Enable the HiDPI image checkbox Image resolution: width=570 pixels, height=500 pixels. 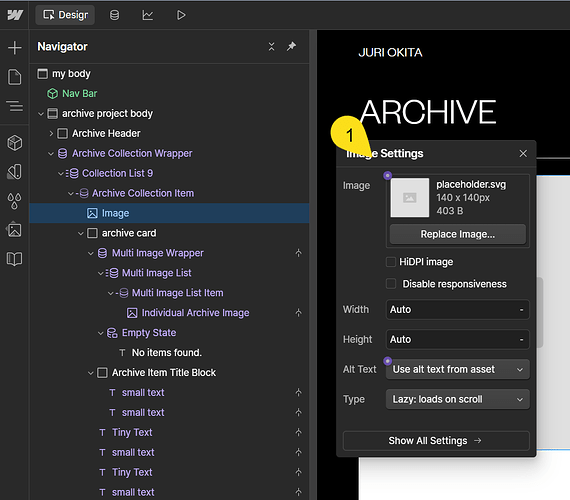click(391, 262)
